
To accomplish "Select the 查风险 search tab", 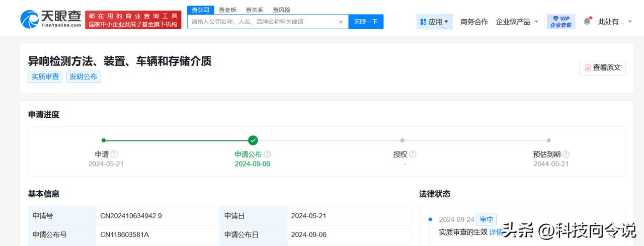I will (282, 10).
